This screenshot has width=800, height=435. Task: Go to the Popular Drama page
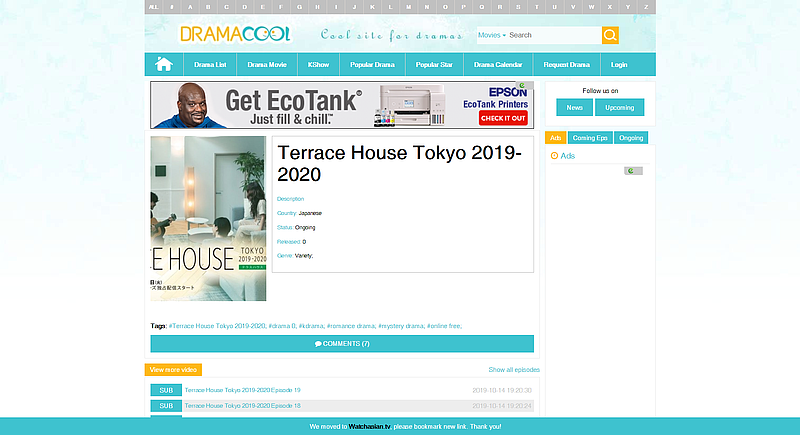[372, 65]
